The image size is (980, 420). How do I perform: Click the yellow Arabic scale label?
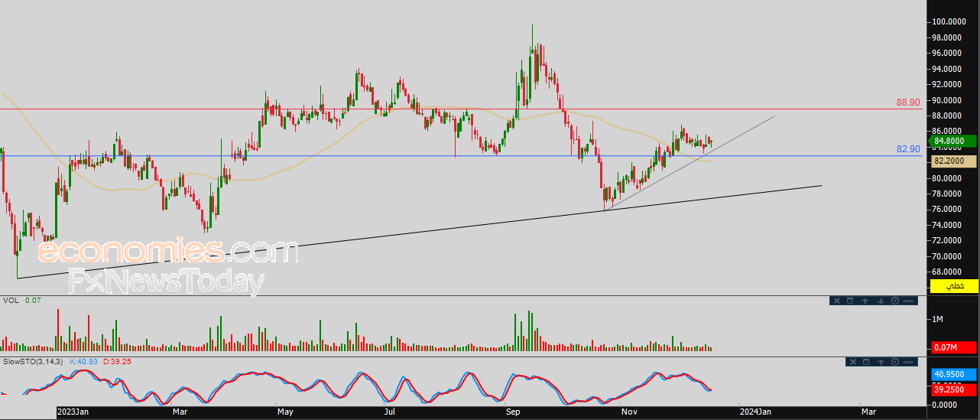tap(955, 286)
